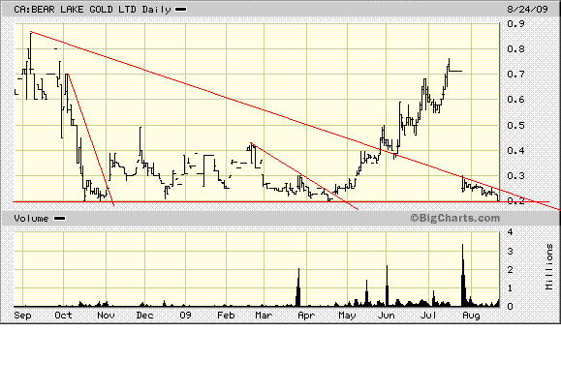Click the July price peak bar near 0.76
The height and width of the screenshot is (392, 561).
449,66
